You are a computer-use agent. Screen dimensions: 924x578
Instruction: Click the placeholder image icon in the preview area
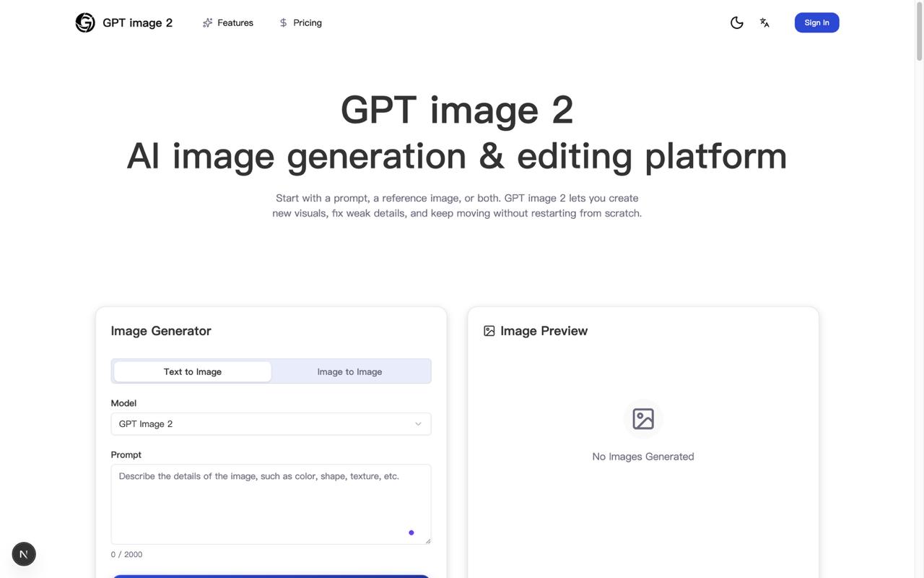(x=642, y=418)
